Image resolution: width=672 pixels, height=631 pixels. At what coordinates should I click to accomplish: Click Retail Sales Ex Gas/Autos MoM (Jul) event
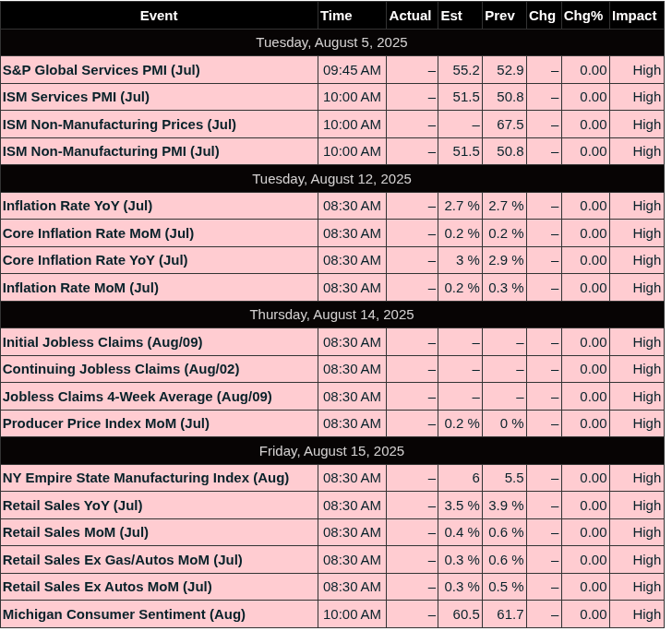click(x=159, y=560)
